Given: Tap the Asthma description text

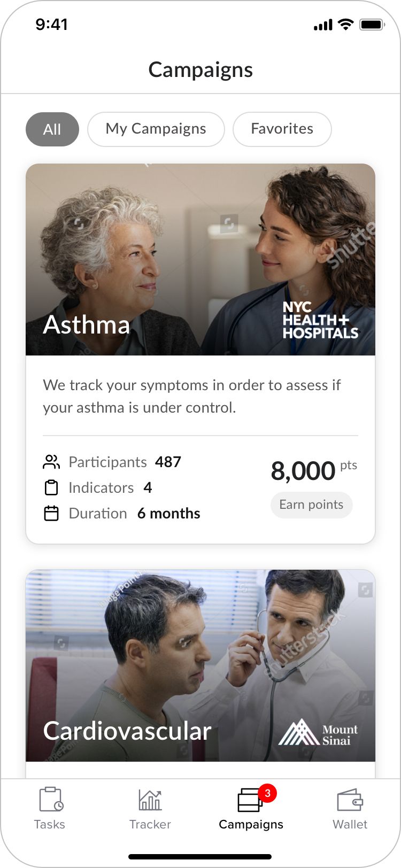Looking at the screenshot, I should 192,396.
